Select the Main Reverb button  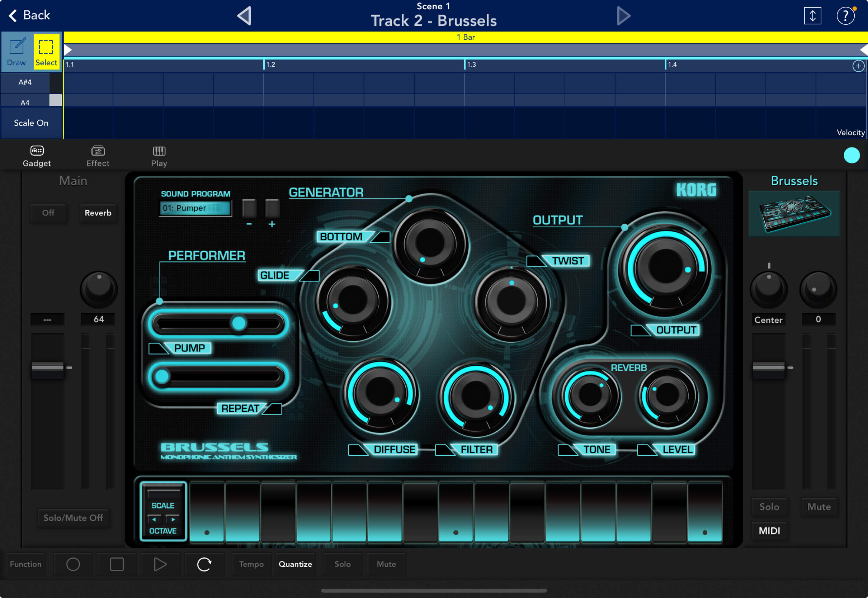click(x=98, y=213)
